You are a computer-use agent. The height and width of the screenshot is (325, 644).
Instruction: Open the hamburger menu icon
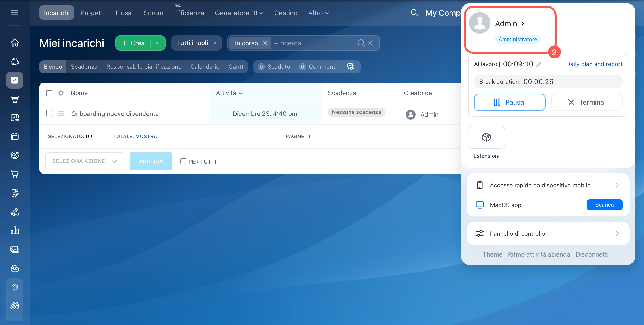(x=15, y=13)
